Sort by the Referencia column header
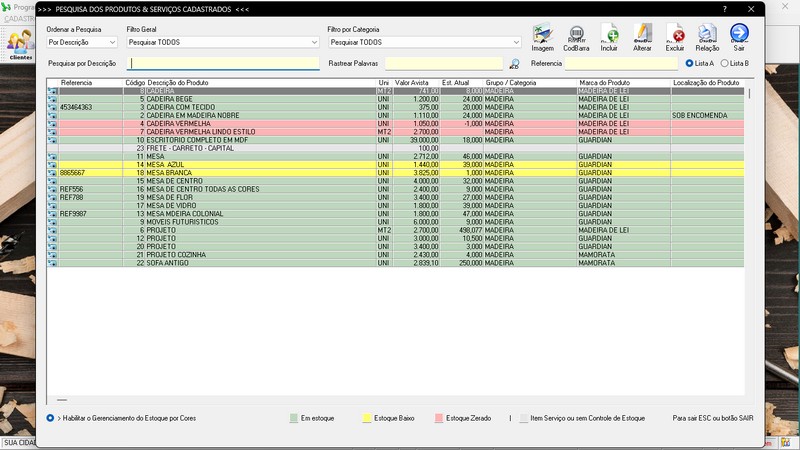This screenshot has height=450, width=800. 77,83
